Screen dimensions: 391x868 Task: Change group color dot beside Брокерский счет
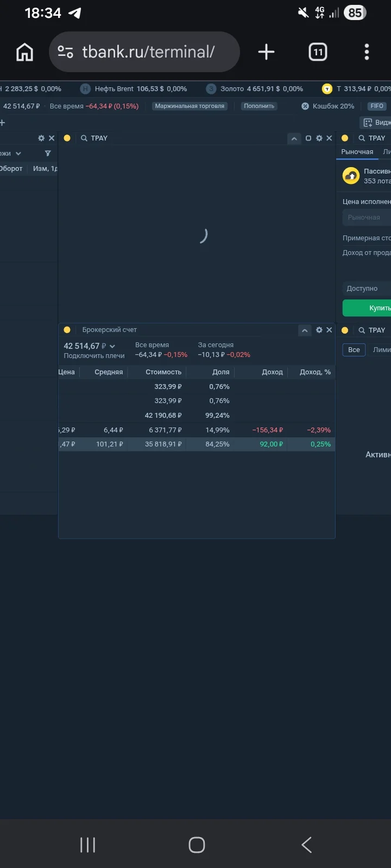(x=67, y=330)
